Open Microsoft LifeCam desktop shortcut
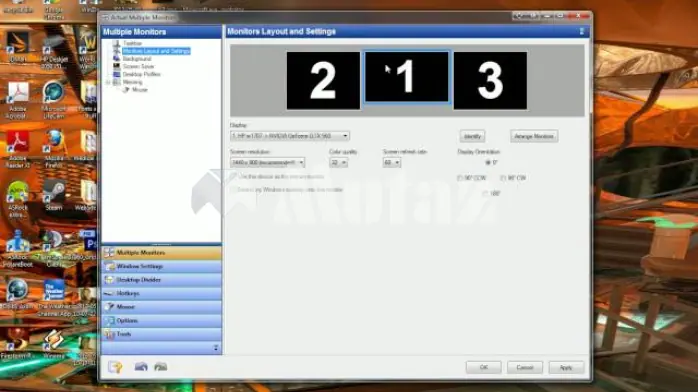Image resolution: width=698 pixels, height=392 pixels. pyautogui.click(x=54, y=100)
